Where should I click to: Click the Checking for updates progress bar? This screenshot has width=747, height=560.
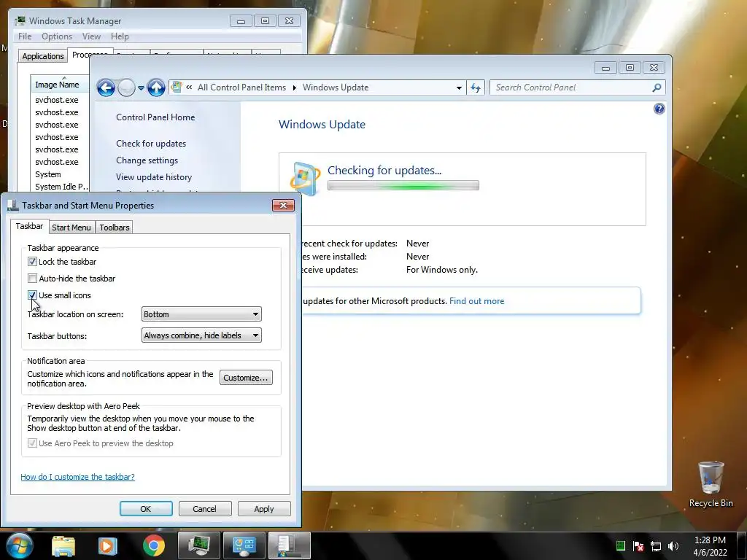[403, 185]
